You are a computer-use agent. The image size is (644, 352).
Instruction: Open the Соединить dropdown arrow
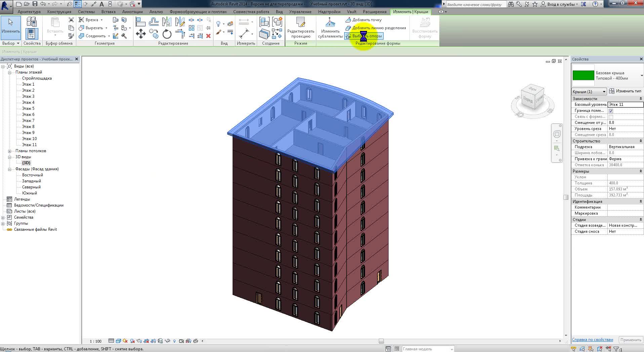click(109, 36)
